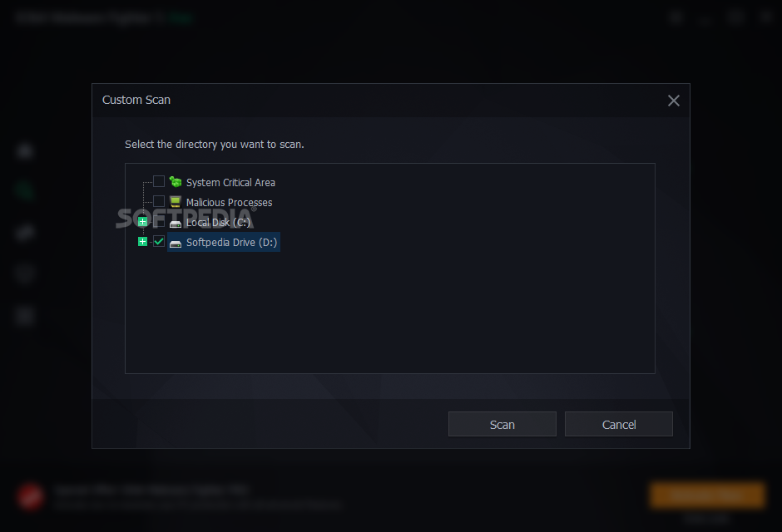Click the Malicious Processes monitor icon
Screen dimensions: 782x532
(175, 202)
